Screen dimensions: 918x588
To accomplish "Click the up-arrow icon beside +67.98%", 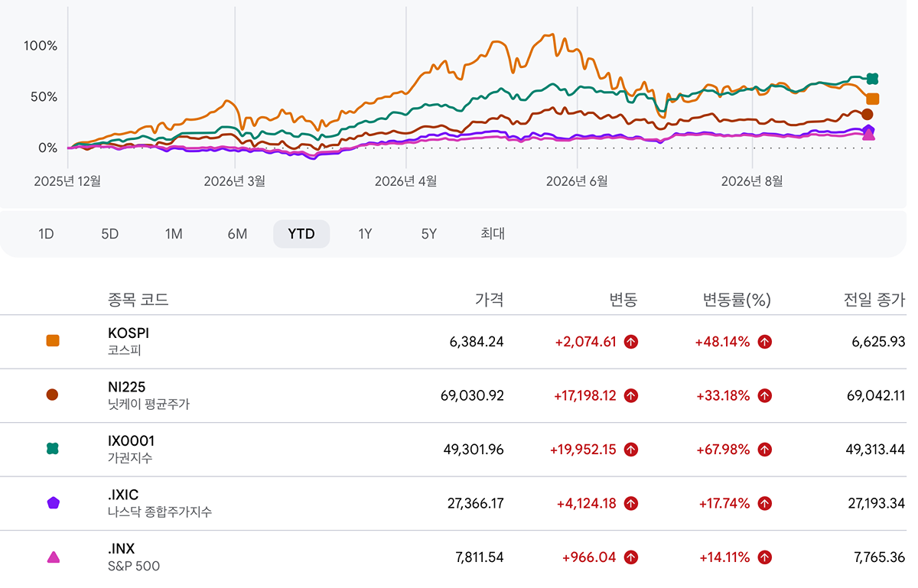I will 764,450.
